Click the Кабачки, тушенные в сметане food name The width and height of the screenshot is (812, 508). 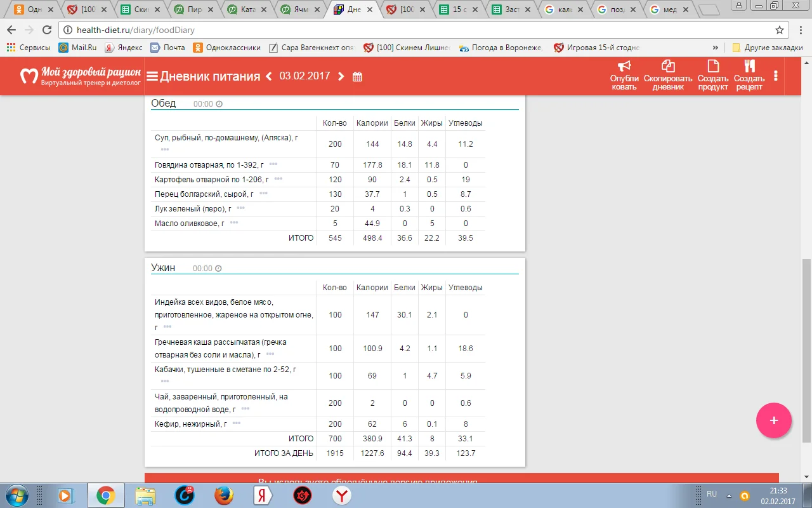[225, 369]
